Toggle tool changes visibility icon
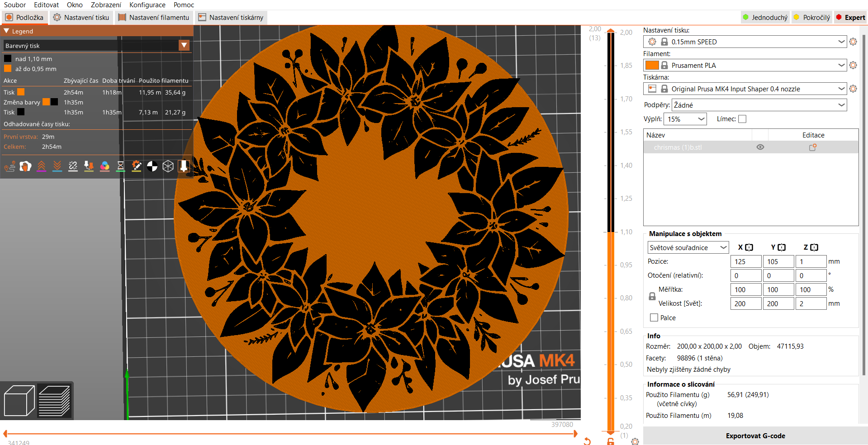 pyautogui.click(x=89, y=166)
